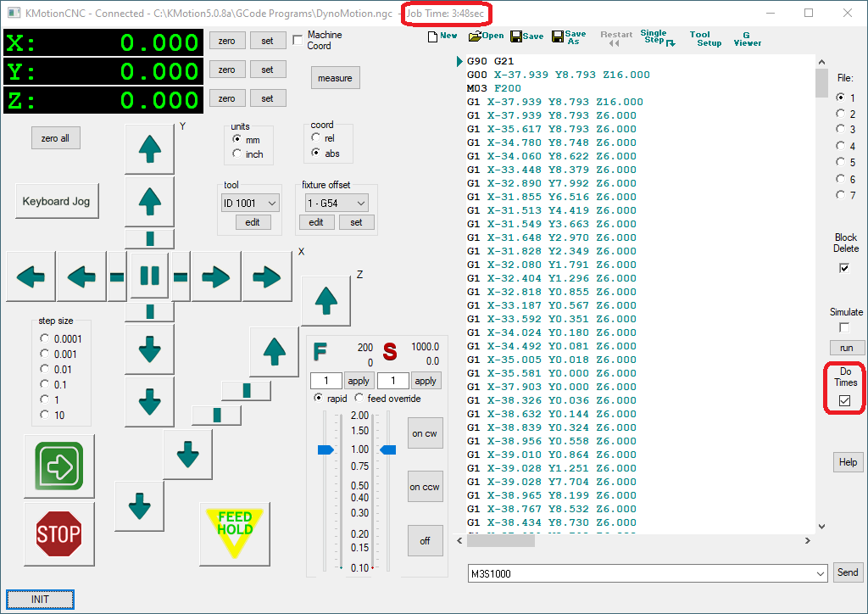Click the rapid override slider handle

pyautogui.click(x=326, y=449)
